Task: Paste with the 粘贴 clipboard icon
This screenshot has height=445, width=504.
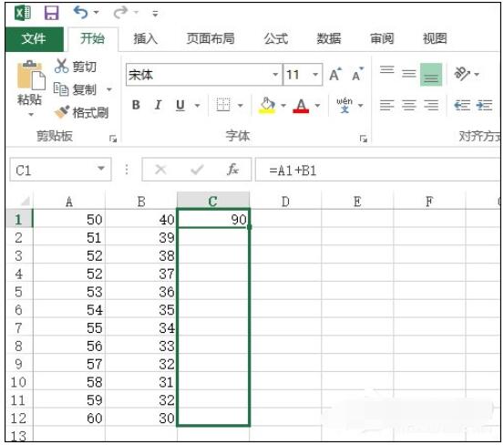Action: (x=31, y=76)
